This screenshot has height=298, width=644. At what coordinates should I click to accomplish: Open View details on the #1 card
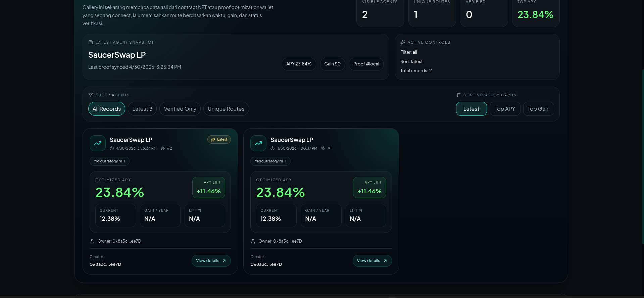coord(372,261)
